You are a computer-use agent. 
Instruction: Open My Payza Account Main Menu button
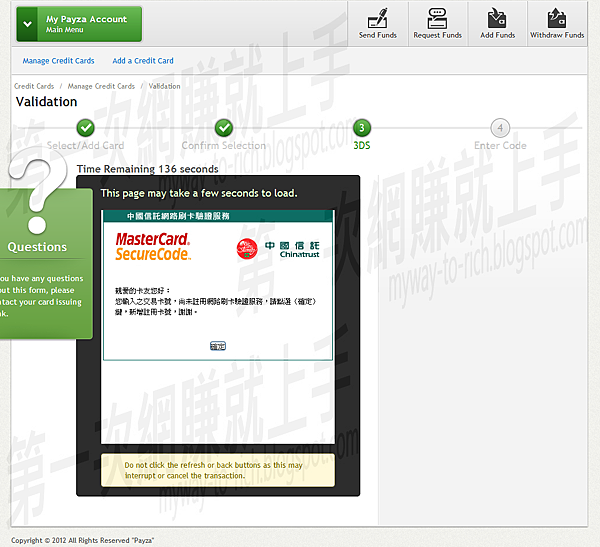tap(79, 24)
